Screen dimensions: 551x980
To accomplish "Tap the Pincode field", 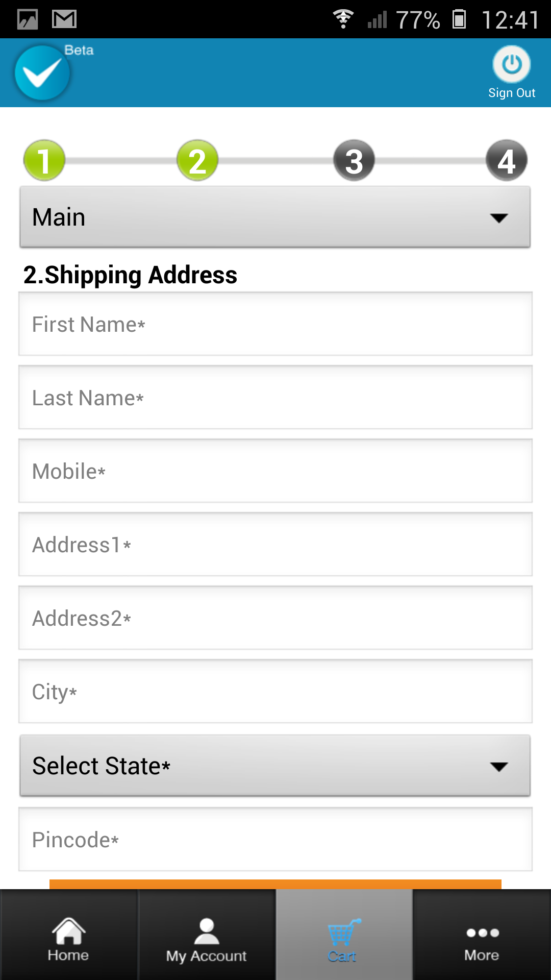I will [x=275, y=840].
